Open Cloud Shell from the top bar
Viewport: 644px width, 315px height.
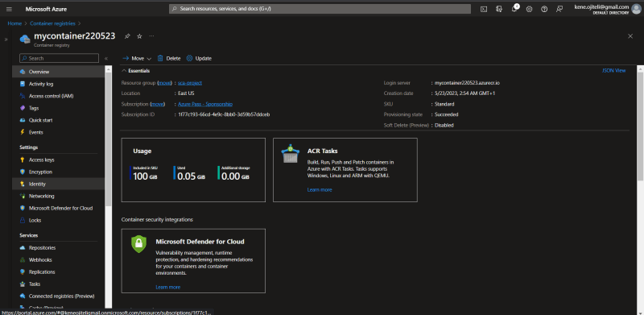[x=484, y=9]
